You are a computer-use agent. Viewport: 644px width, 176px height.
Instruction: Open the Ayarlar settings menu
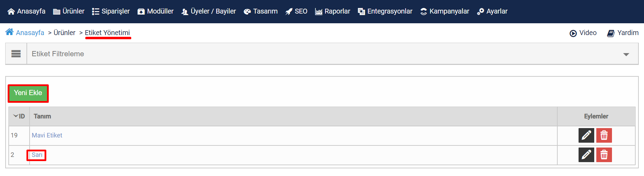[492, 11]
